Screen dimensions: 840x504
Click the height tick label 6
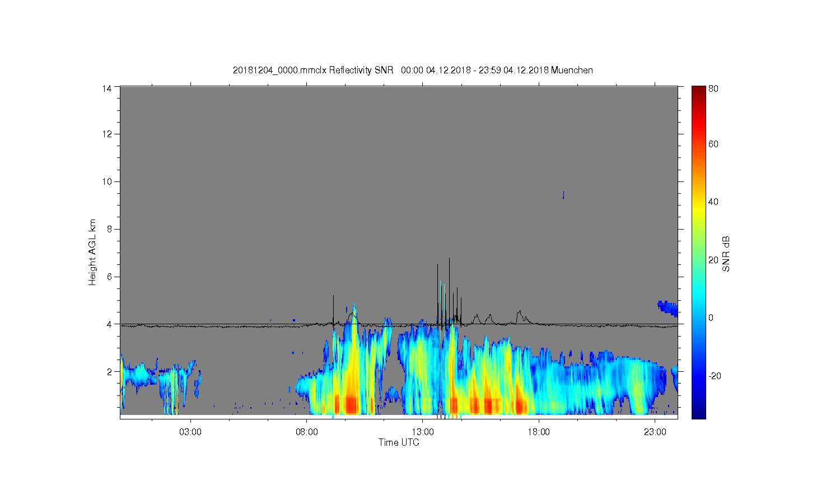tap(110, 277)
